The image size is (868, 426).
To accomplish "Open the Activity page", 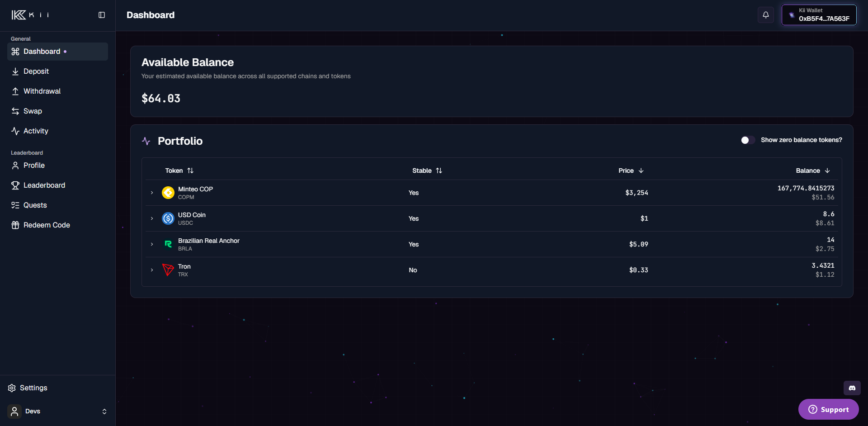I will tap(57, 131).
